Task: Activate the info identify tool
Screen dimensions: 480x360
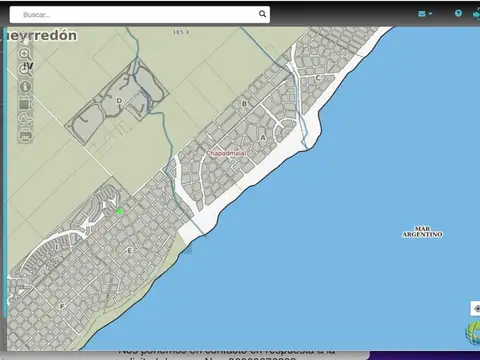Action: pyautogui.click(x=25, y=87)
